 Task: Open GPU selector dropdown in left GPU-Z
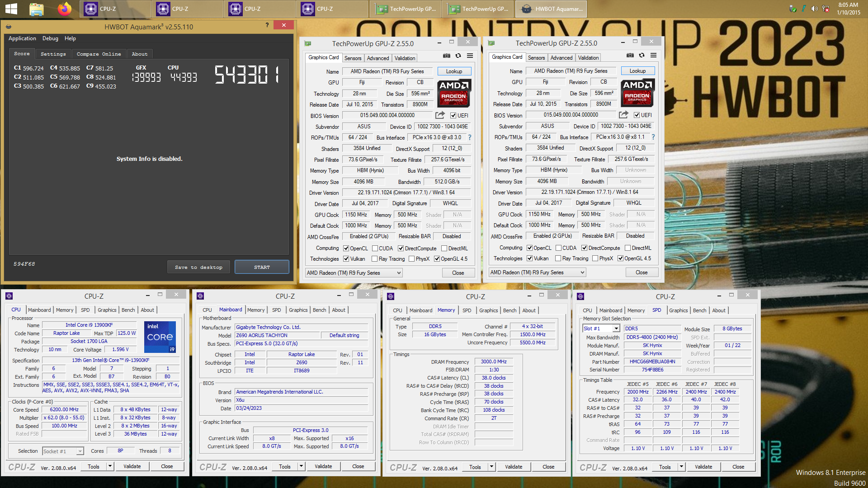[x=354, y=273]
